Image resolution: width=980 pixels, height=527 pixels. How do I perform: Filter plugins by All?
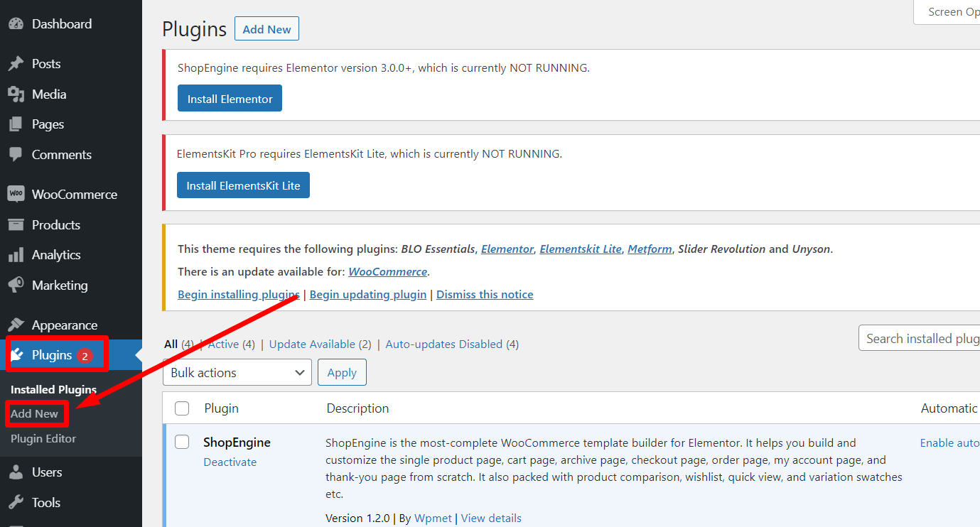pyautogui.click(x=171, y=344)
